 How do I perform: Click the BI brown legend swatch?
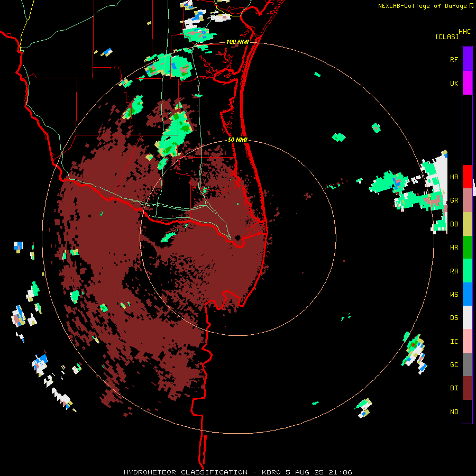(x=467, y=388)
